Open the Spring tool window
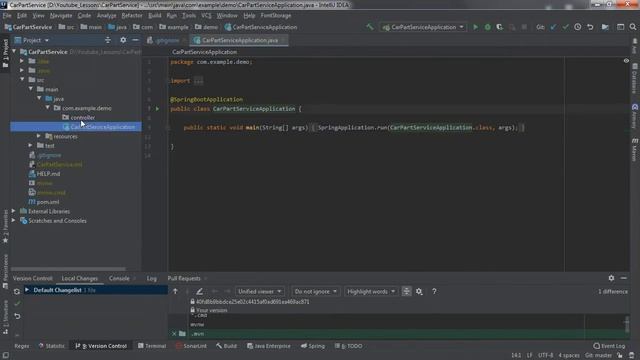The height and width of the screenshot is (360, 640). (x=313, y=346)
